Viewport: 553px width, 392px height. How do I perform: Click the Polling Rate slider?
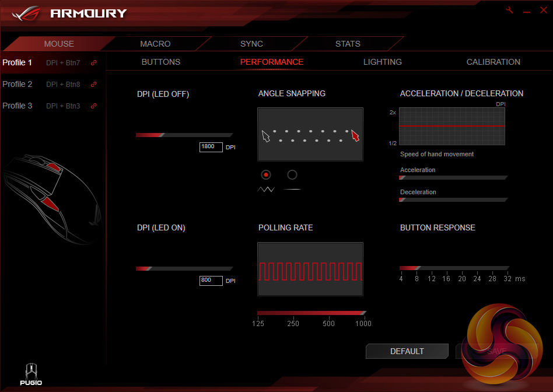[311, 313]
